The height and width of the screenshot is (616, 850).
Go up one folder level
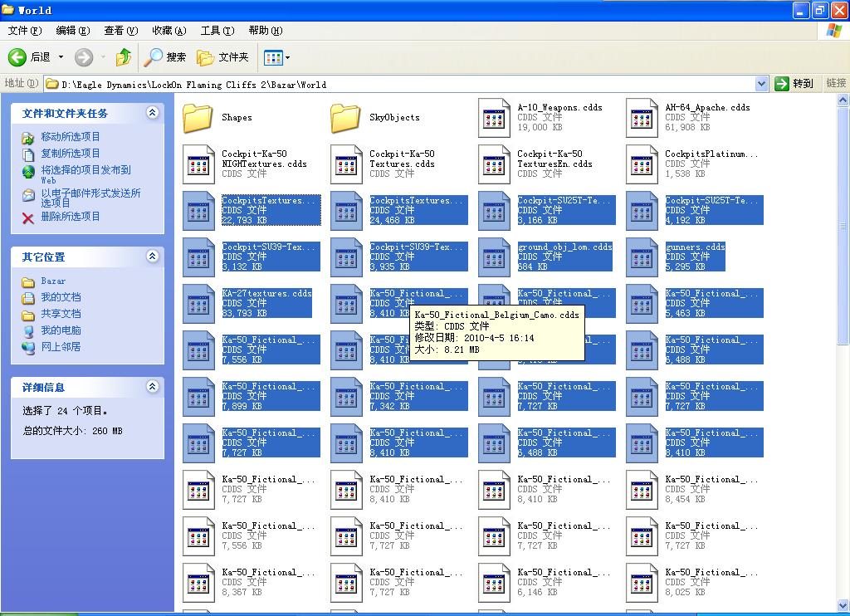point(124,57)
